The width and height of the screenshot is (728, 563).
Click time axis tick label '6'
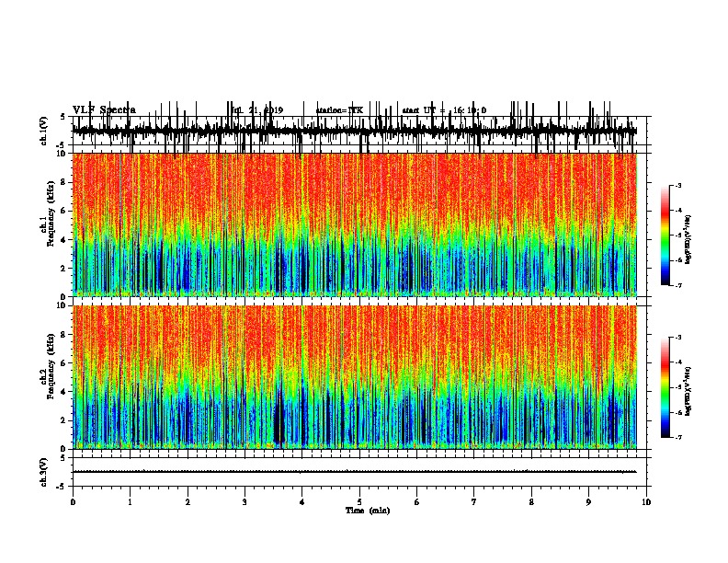point(417,501)
